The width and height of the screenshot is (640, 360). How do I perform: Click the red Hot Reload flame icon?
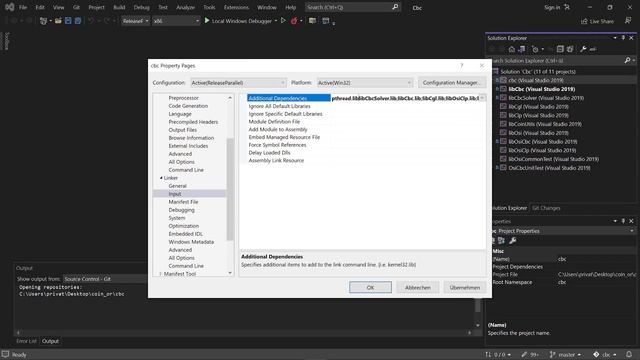(294, 21)
